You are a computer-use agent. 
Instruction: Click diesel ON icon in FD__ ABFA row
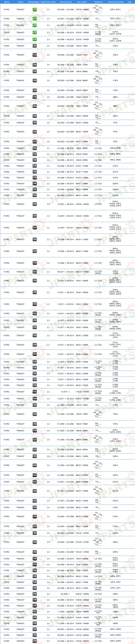35,106
